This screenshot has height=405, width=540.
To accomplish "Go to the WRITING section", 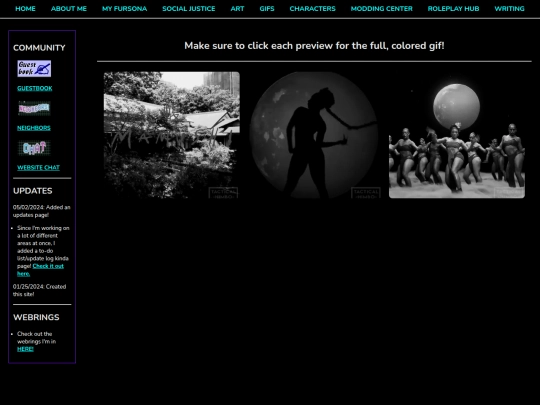I will (x=509, y=9).
